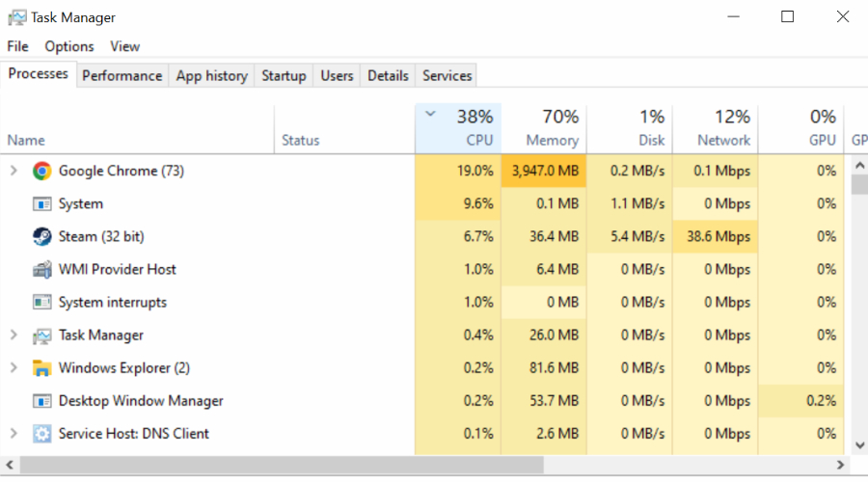868x482 pixels.
Task: Click the 36.4 MB memory cell
Action: 544,237
